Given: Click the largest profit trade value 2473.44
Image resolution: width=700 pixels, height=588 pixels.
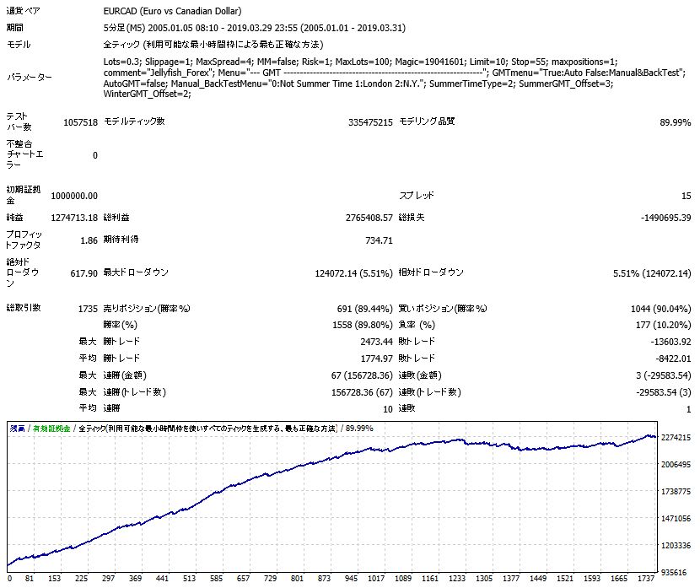Looking at the screenshot, I should 376,342.
